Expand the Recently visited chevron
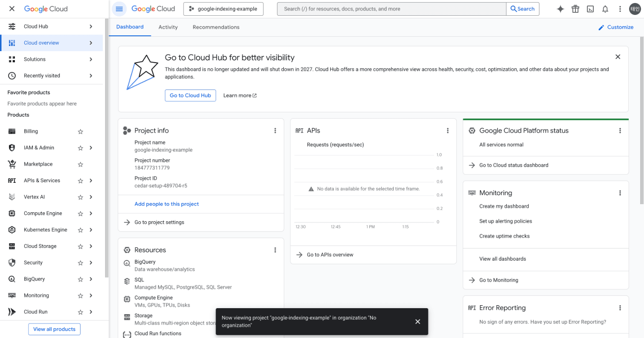The image size is (644, 338). [x=91, y=75]
